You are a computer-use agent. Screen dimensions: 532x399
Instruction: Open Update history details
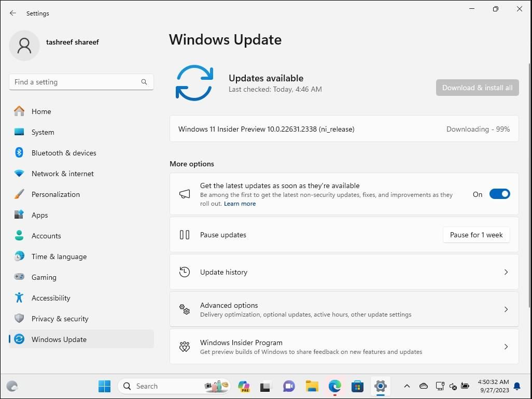click(x=344, y=272)
